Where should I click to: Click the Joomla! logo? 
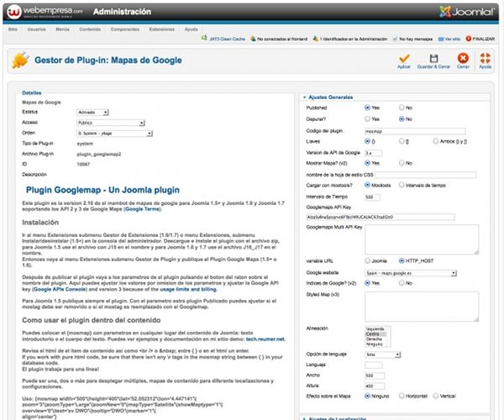pos(467,12)
